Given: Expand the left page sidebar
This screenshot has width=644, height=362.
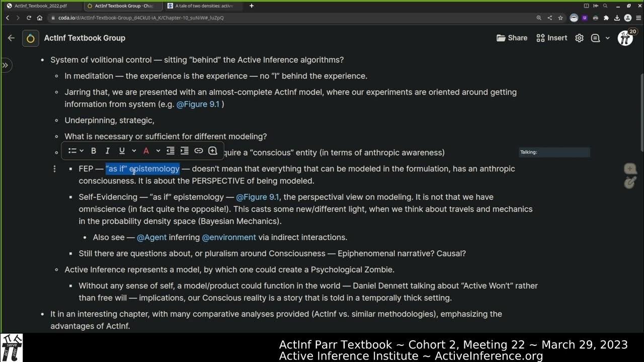Looking at the screenshot, I should click(x=5, y=65).
